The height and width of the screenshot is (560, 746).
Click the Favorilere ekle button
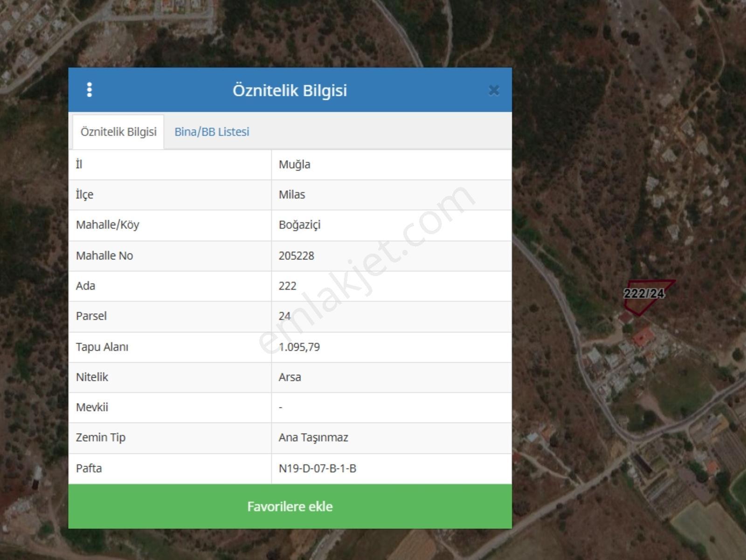pos(290,506)
